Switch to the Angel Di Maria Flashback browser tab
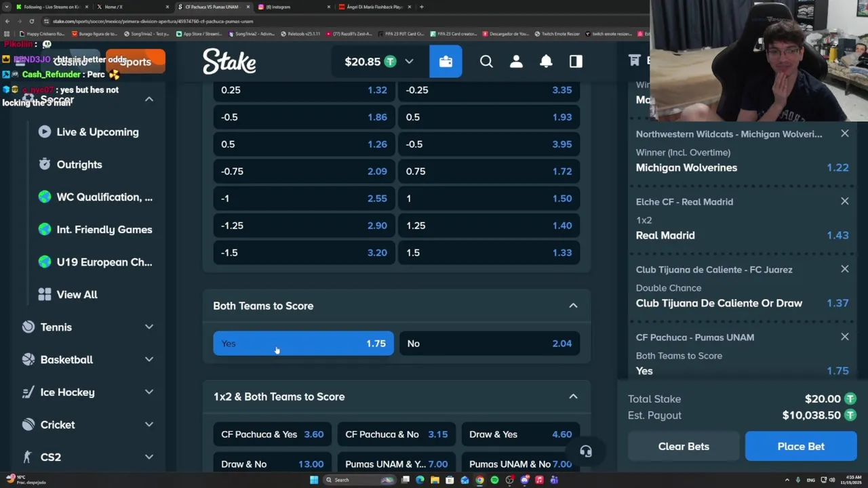 pos(374,7)
